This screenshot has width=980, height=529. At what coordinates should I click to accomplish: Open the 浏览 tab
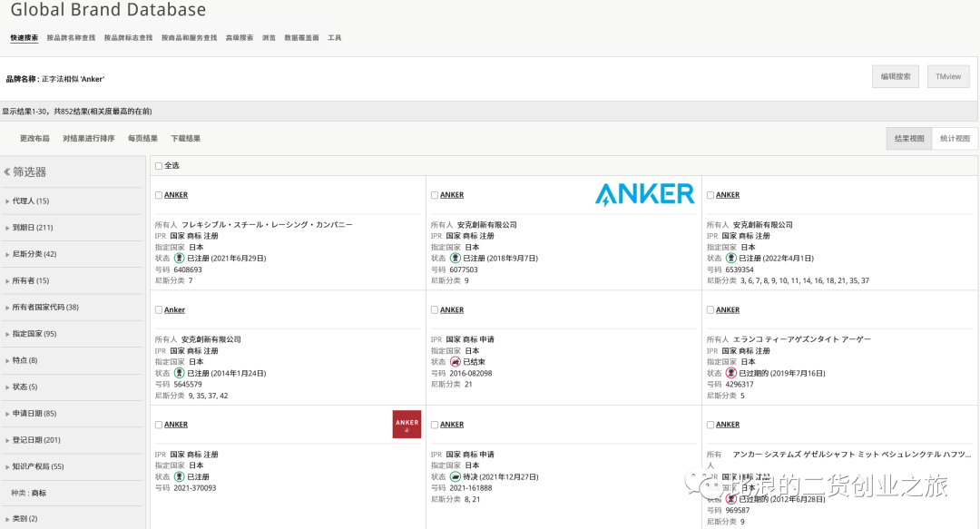tap(269, 37)
